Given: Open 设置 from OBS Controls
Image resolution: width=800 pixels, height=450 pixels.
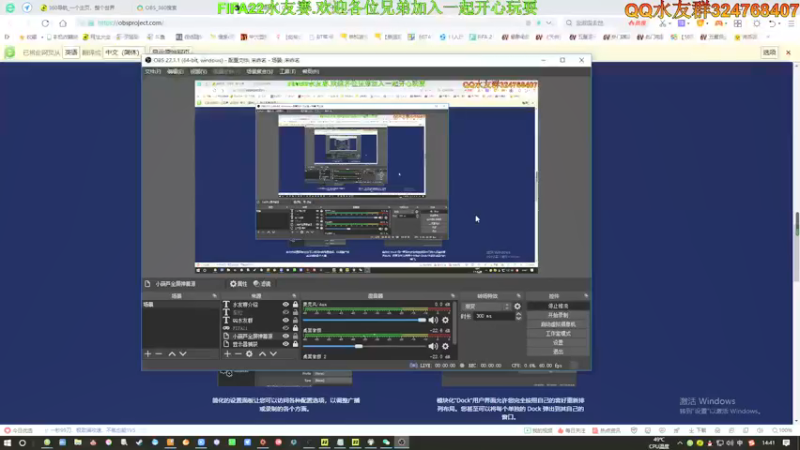Looking at the screenshot, I should click(558, 343).
